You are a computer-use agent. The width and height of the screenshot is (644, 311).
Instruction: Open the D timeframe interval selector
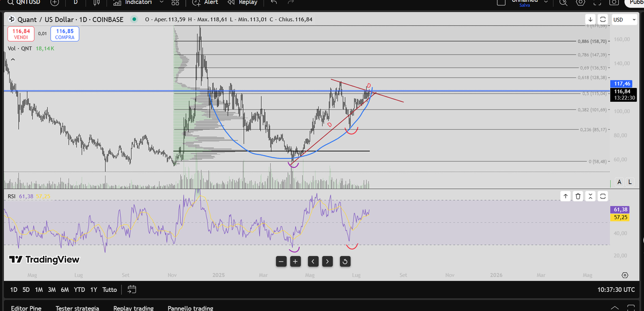tap(75, 2)
